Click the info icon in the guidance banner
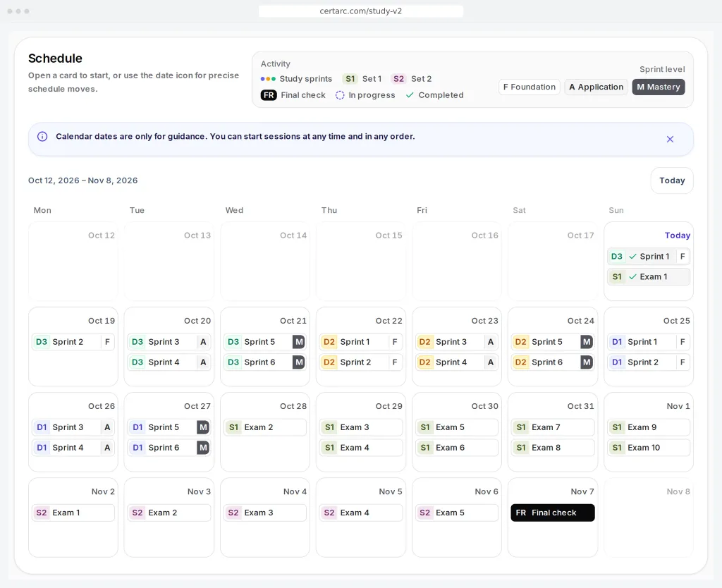Image resolution: width=722 pixels, height=588 pixels. tap(42, 136)
